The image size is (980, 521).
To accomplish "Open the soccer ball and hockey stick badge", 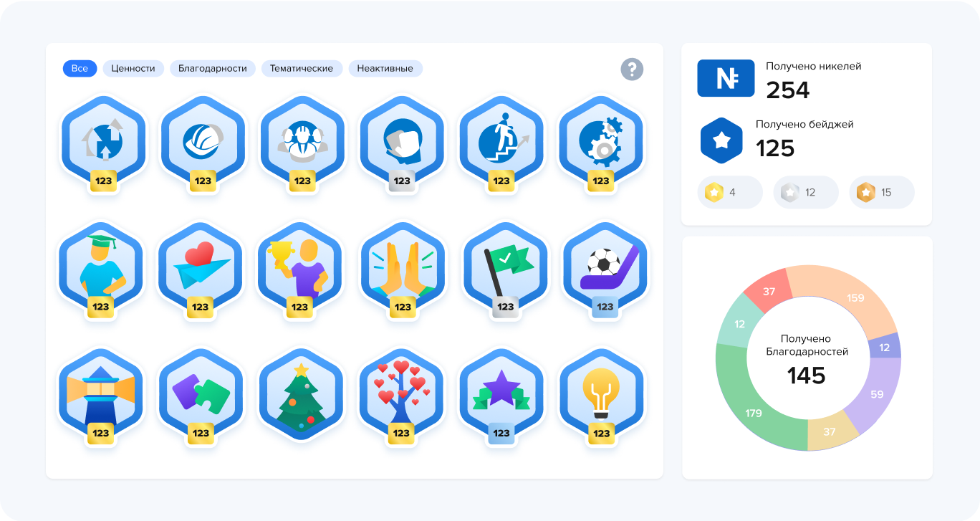I will [x=605, y=267].
